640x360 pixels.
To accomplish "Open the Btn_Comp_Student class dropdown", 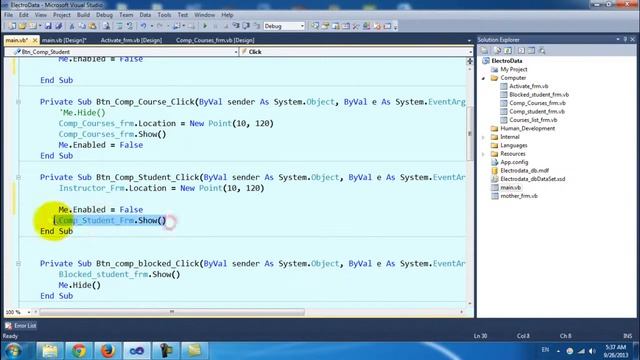I will point(236,52).
